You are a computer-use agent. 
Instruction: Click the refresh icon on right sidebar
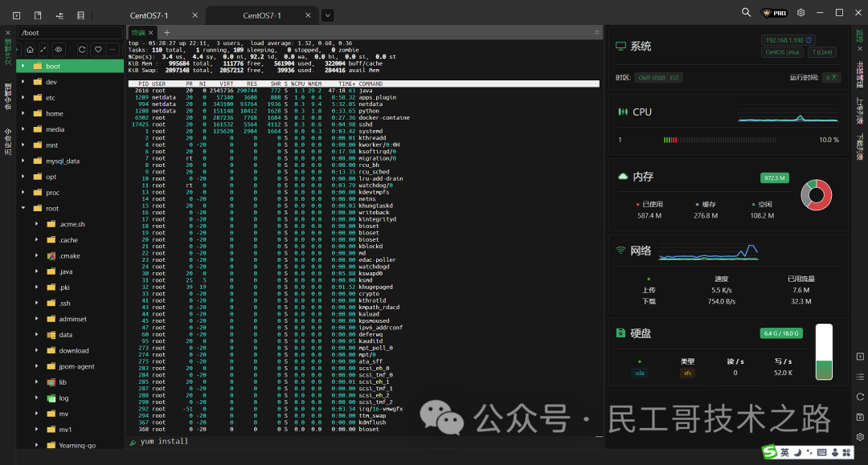point(860,397)
